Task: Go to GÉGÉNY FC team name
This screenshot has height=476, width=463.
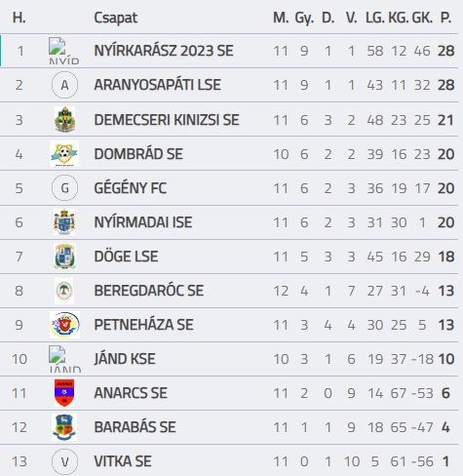Action: pos(130,188)
